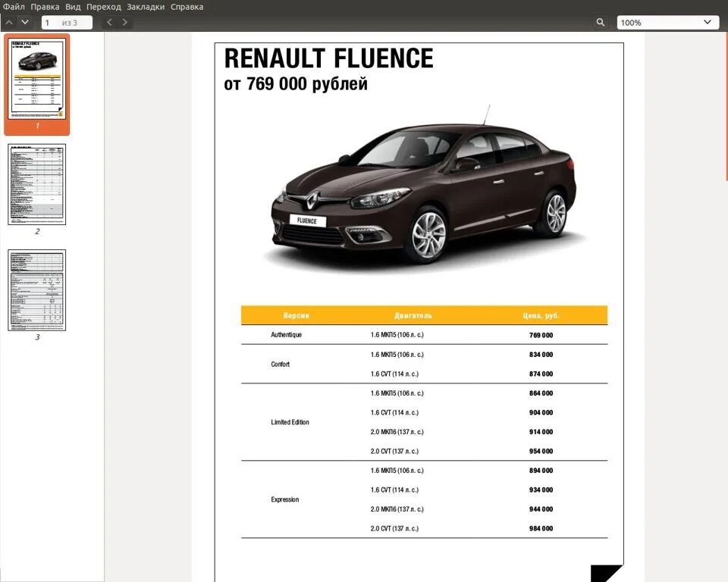Click the price 944 000

541,509
